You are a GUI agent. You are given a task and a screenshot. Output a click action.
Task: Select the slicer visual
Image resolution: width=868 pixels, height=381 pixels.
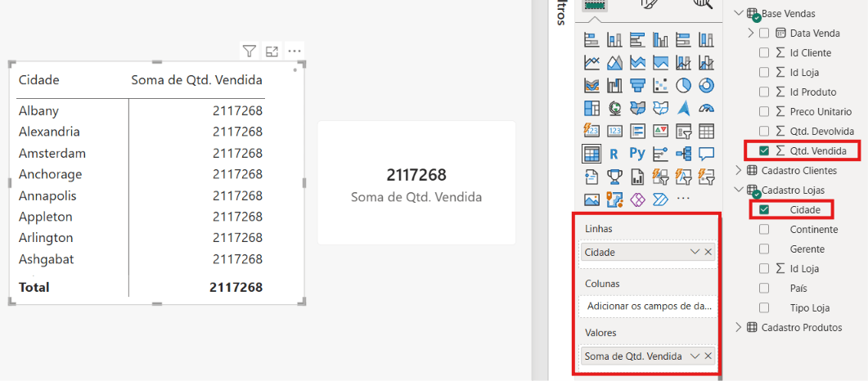684,131
